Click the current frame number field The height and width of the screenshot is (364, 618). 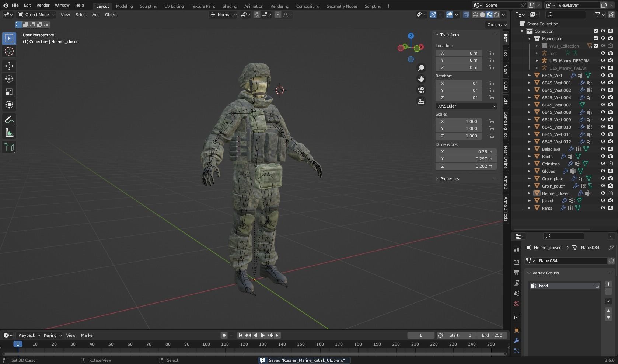[421, 335]
